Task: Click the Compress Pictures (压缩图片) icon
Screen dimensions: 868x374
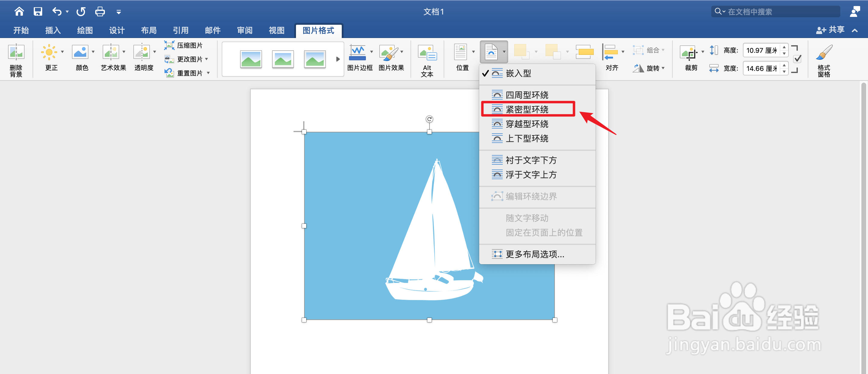Action: tap(169, 45)
